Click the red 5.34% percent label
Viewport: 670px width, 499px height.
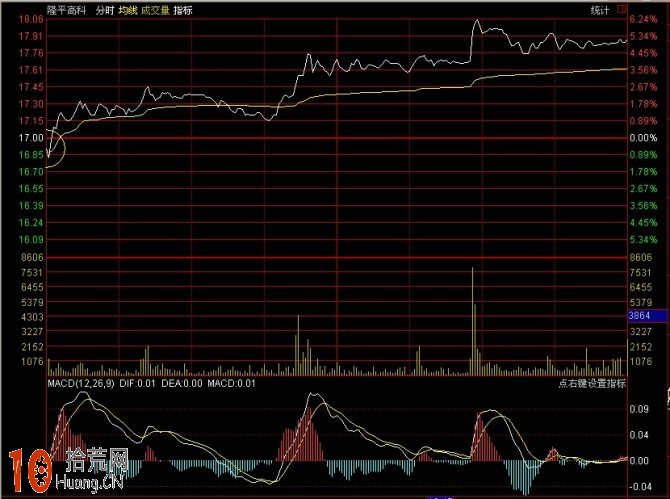point(643,36)
